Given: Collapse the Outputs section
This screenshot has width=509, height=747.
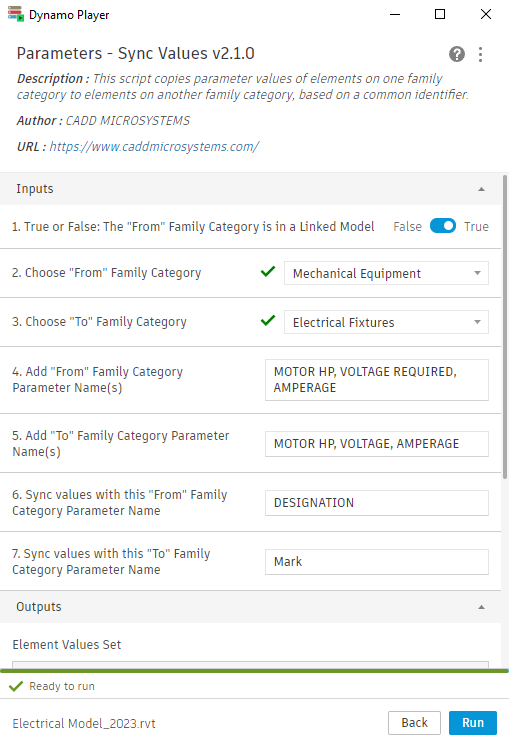Looking at the screenshot, I should 481,607.
